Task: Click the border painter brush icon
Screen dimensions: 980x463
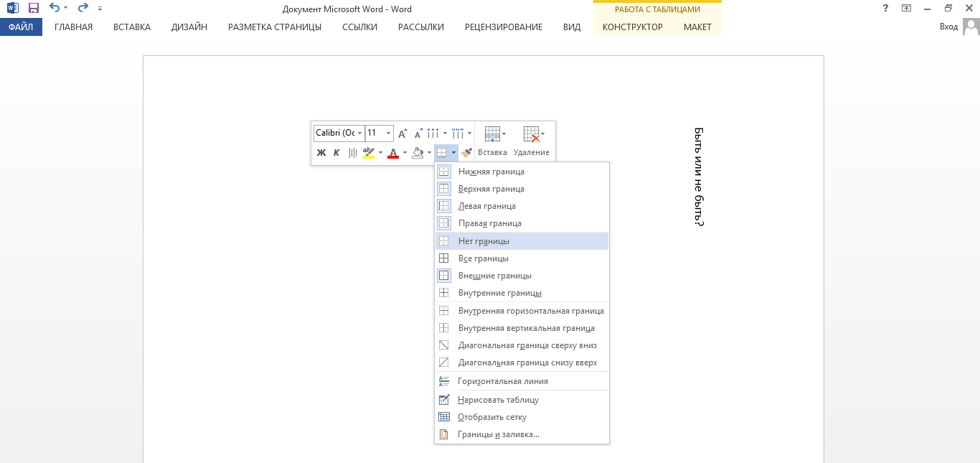Action: coord(467,152)
